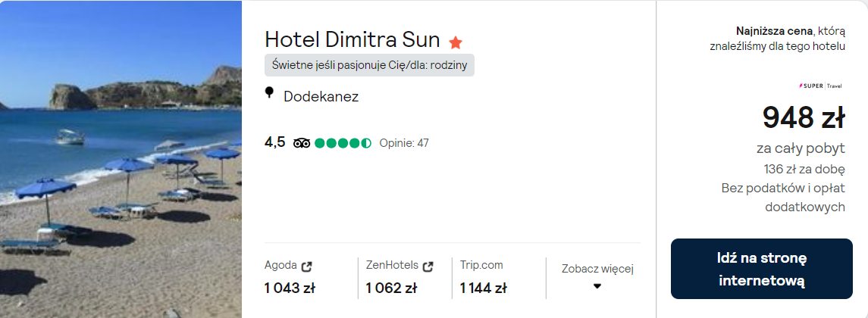Screen dimensions: 868x318
Task: Click the Dodekanez location text
Action: coord(321,96)
